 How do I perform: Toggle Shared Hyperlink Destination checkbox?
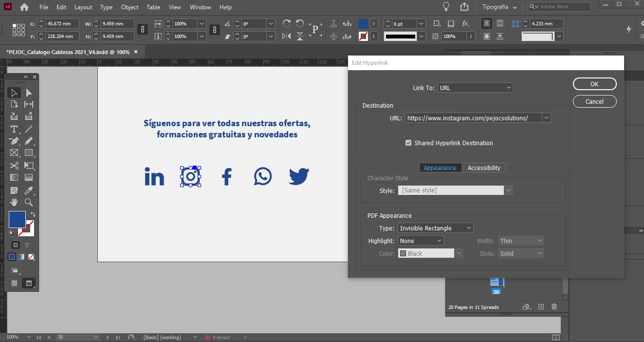tap(408, 143)
